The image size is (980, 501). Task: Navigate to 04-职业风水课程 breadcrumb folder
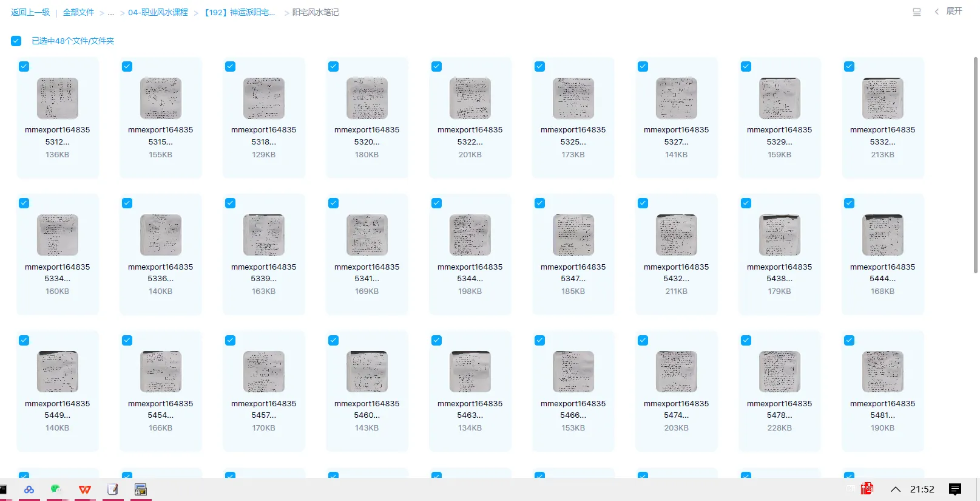pos(158,12)
